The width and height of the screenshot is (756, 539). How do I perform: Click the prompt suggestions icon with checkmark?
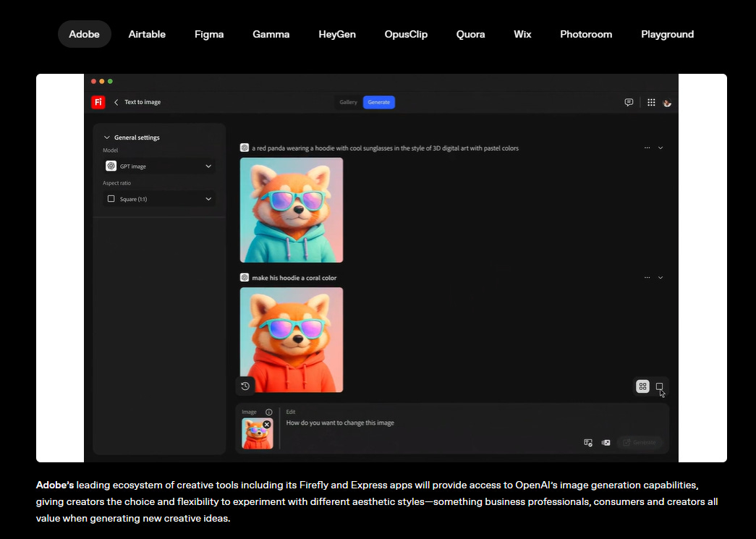pyautogui.click(x=587, y=443)
